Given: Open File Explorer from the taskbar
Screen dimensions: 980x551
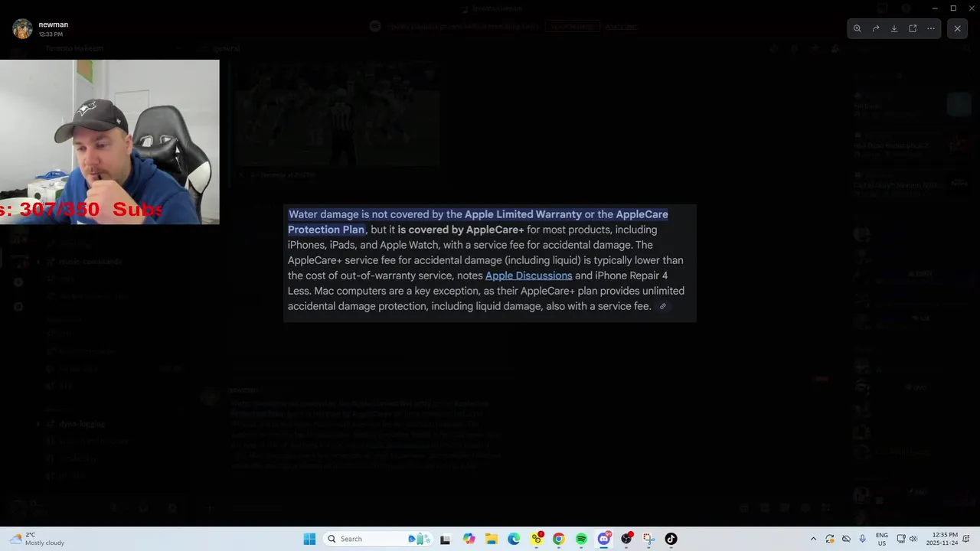Looking at the screenshot, I should point(491,539).
